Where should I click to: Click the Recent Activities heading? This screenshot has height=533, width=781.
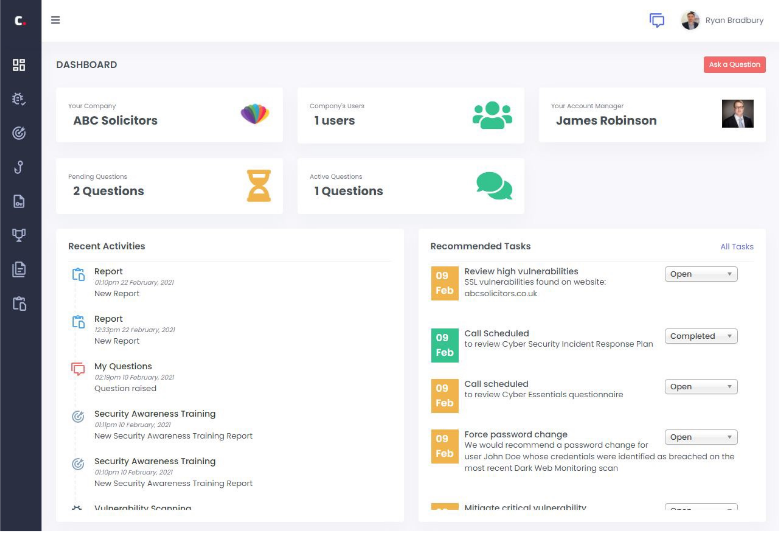[107, 246]
